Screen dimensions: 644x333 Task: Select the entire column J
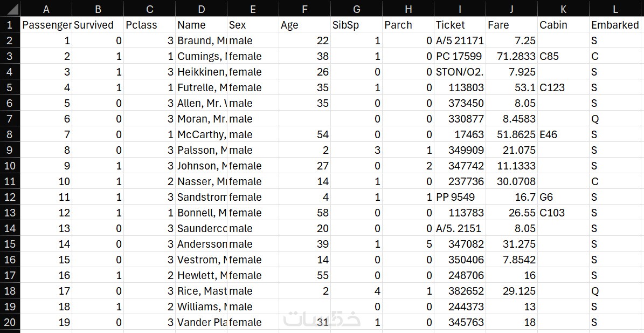(511, 9)
